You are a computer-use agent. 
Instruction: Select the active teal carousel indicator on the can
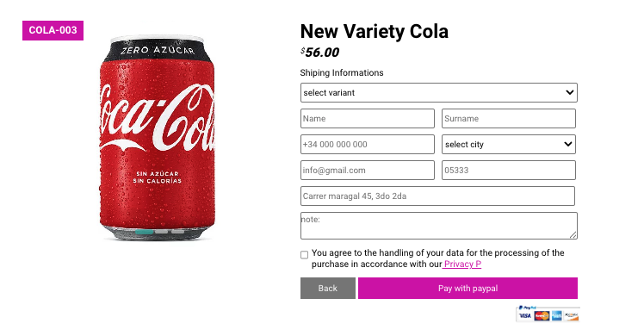tap(144, 232)
